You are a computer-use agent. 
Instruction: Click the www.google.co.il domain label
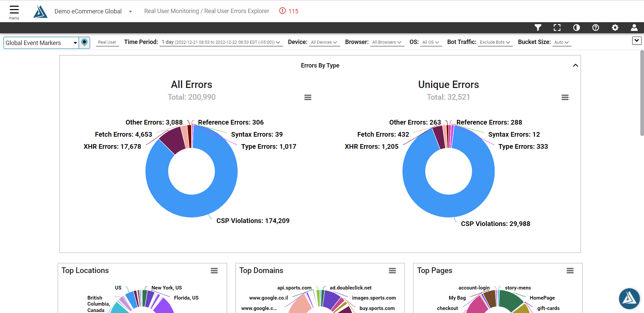(x=268, y=298)
